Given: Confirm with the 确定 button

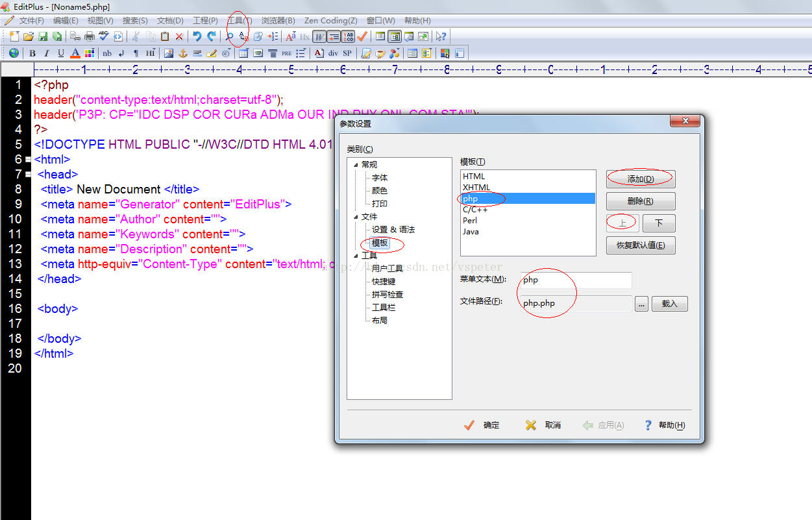Looking at the screenshot, I should pyautogui.click(x=482, y=425).
